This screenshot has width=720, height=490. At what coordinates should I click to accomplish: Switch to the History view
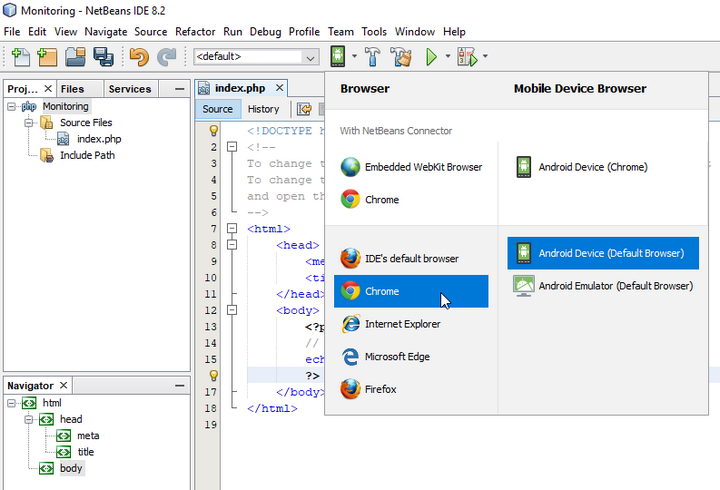click(264, 109)
